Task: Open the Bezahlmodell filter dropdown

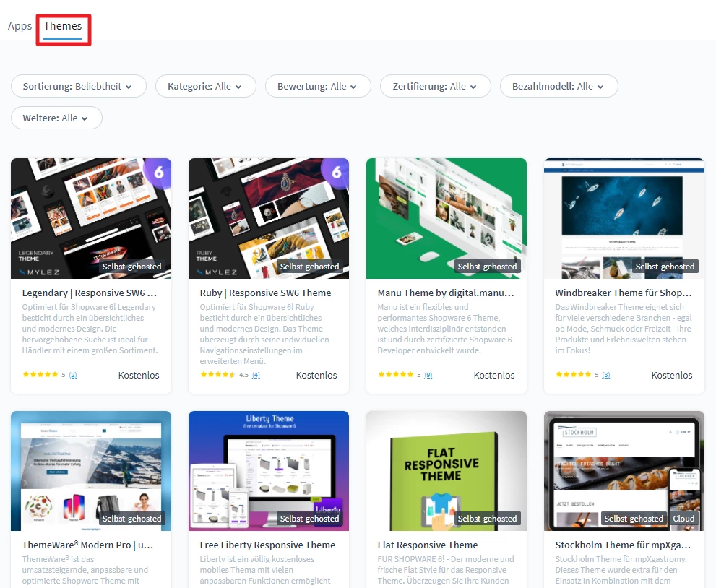Action: click(x=558, y=86)
